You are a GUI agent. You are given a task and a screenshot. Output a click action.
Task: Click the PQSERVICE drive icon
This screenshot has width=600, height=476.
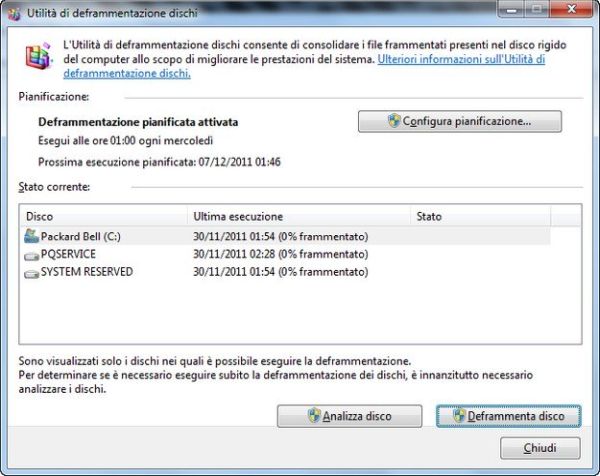pos(31,254)
